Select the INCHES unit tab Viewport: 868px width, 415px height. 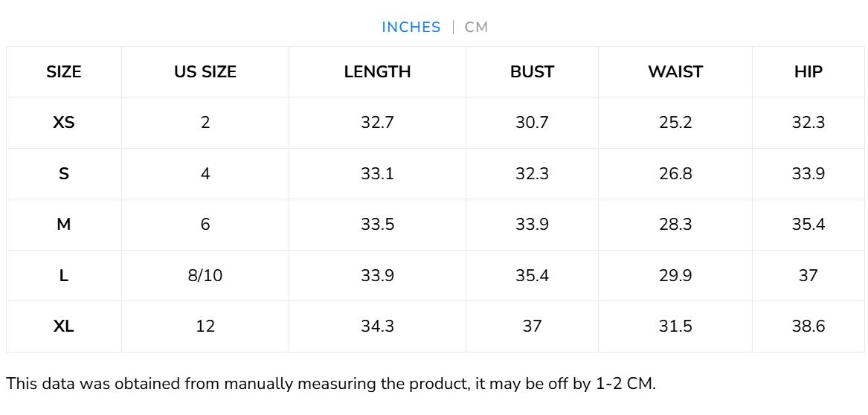point(411,28)
